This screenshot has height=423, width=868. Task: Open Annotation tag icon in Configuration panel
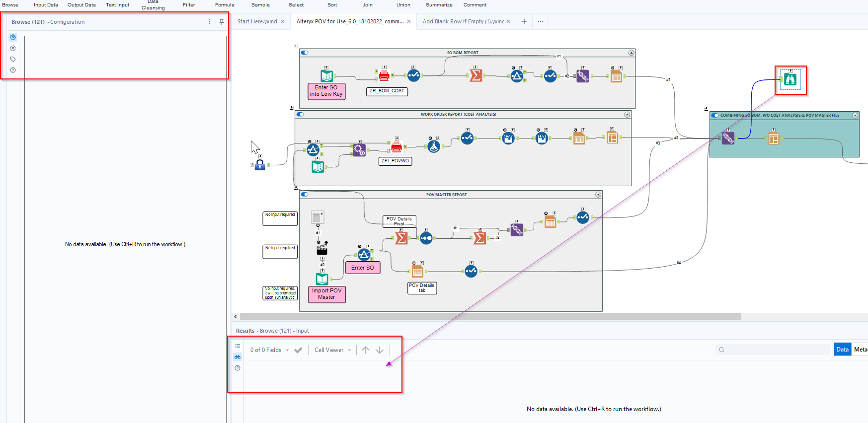click(x=13, y=59)
